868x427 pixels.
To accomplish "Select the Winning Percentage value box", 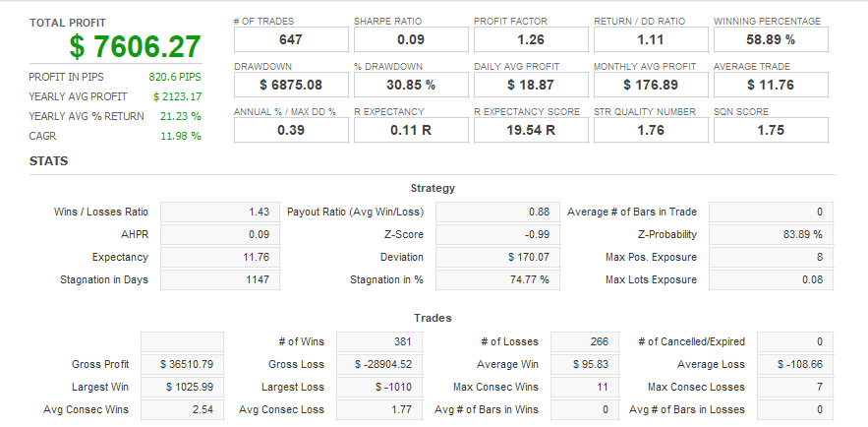I will pyautogui.click(x=771, y=39).
